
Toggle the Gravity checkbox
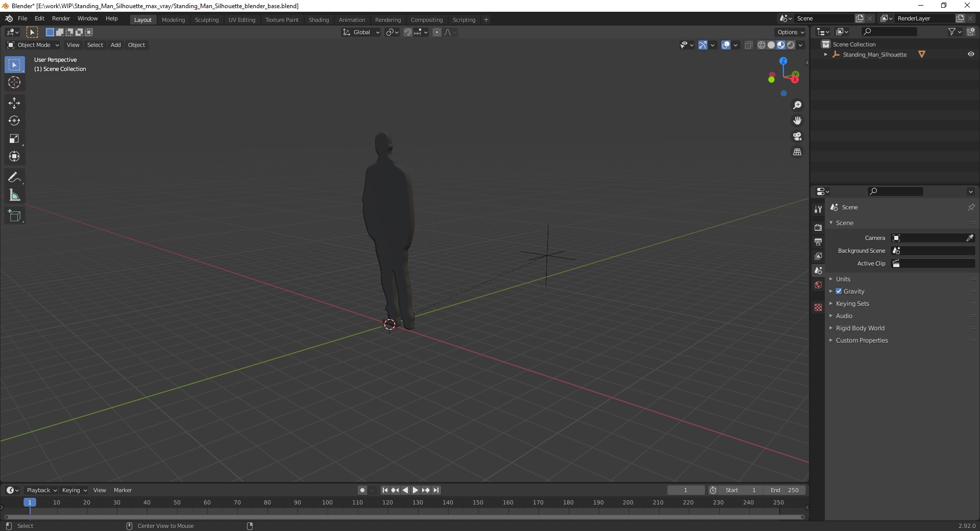839,291
